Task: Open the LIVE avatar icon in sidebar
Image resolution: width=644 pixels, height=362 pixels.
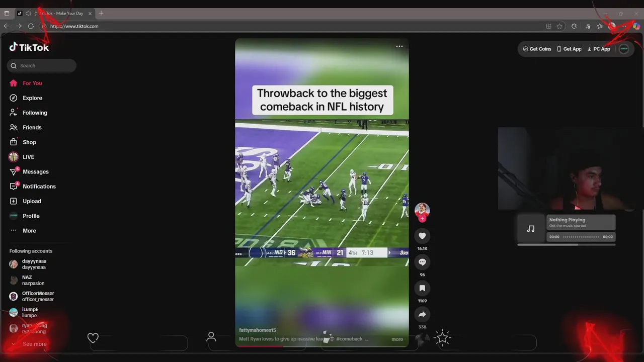Action: pos(14,157)
